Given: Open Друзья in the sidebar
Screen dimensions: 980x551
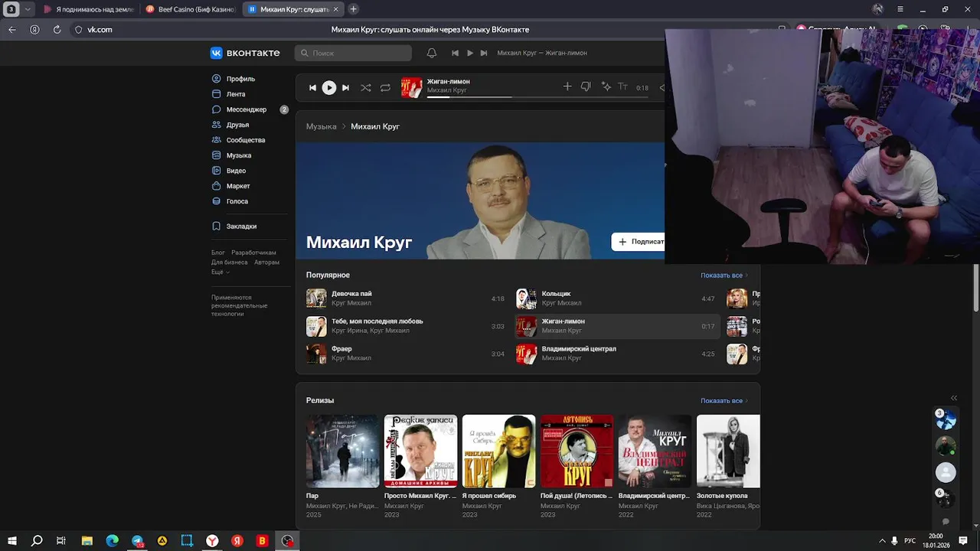Looking at the screenshot, I should click(x=237, y=125).
